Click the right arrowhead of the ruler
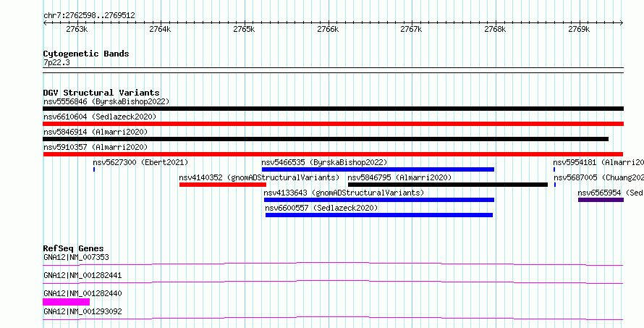644x328 pixels. coord(622,23)
